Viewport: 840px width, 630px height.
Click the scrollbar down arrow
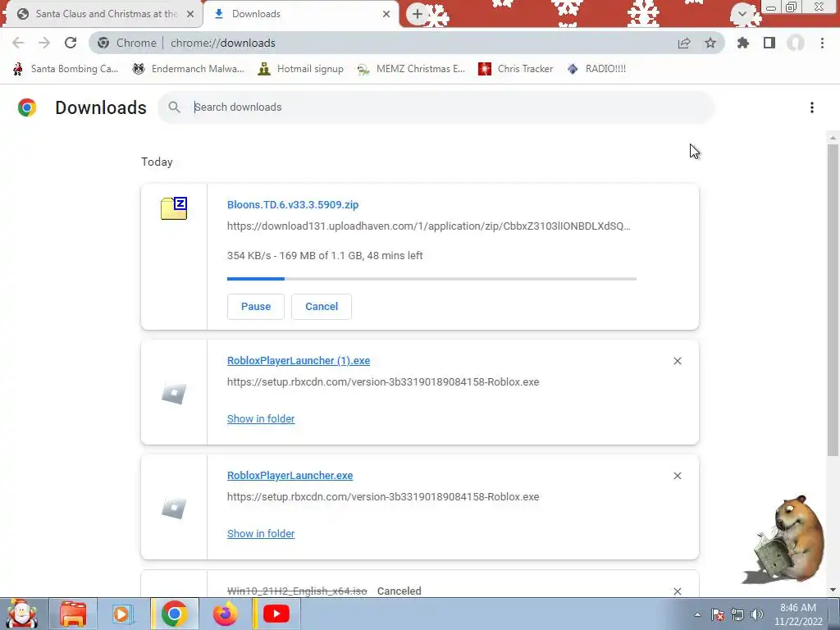[x=833, y=591]
